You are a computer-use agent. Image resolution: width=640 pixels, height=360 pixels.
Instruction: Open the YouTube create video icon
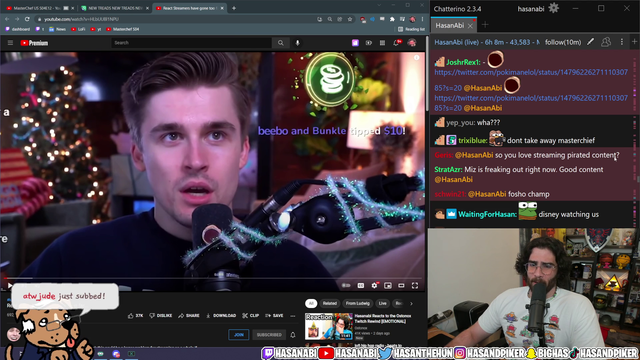[369, 42]
